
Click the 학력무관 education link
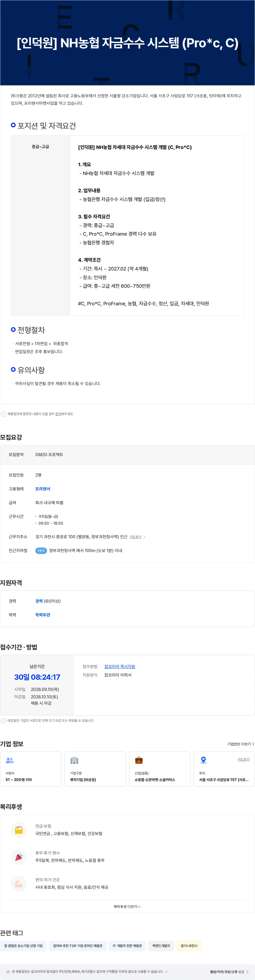click(42, 615)
